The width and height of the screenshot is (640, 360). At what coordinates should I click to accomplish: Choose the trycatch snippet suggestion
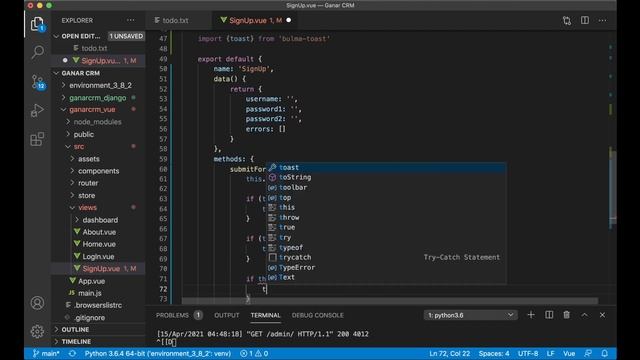click(x=387, y=257)
